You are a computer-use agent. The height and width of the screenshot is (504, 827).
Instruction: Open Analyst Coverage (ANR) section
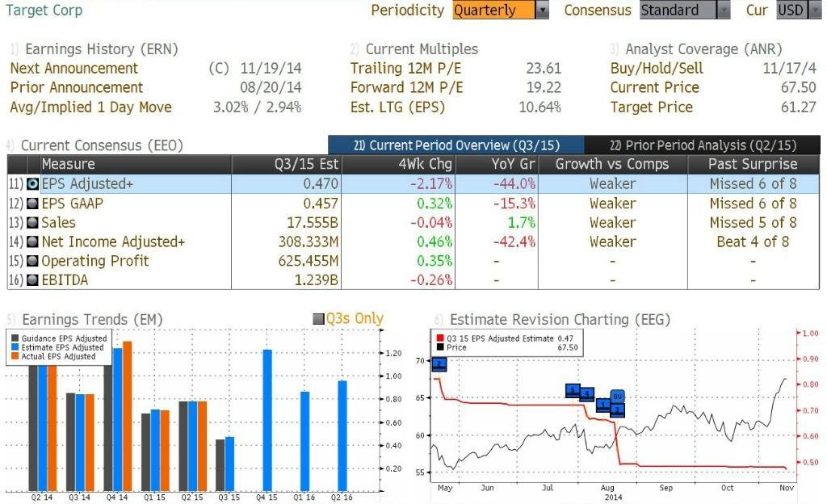(x=703, y=49)
